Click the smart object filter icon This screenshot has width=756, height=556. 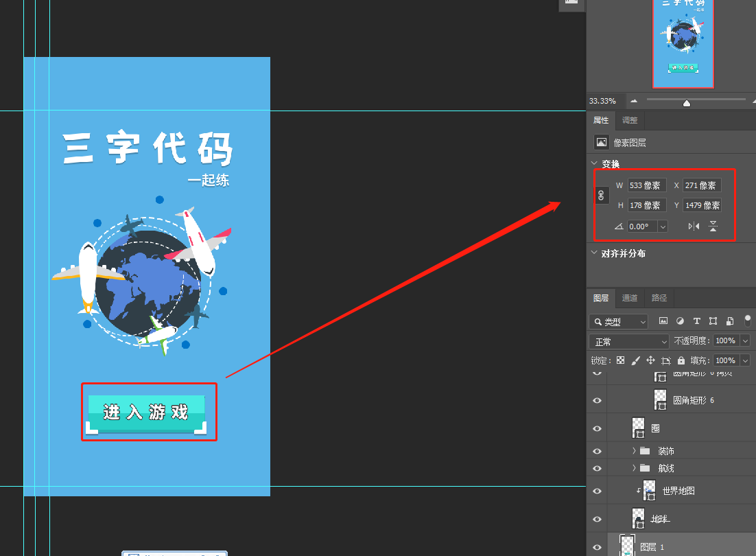pos(730,321)
